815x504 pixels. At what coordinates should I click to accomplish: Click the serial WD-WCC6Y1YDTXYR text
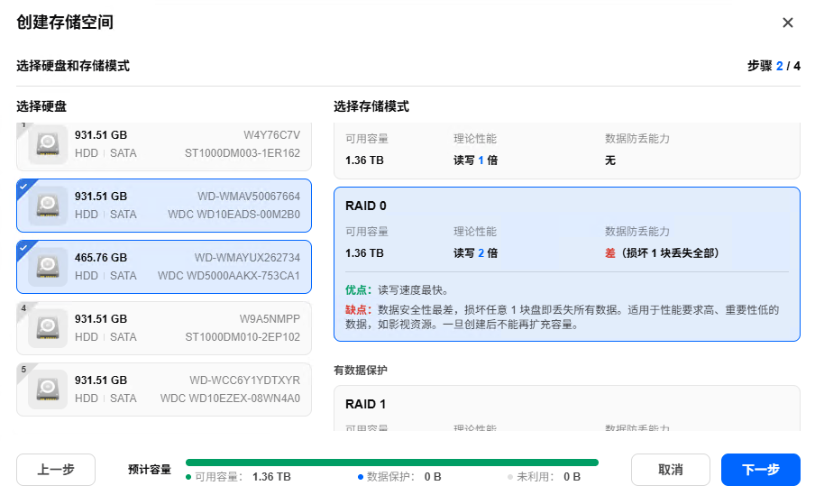pyautogui.click(x=245, y=380)
